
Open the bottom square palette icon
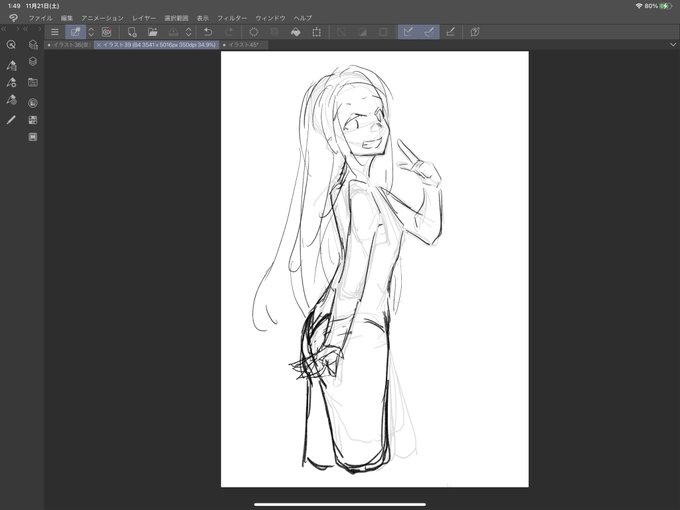click(x=33, y=137)
